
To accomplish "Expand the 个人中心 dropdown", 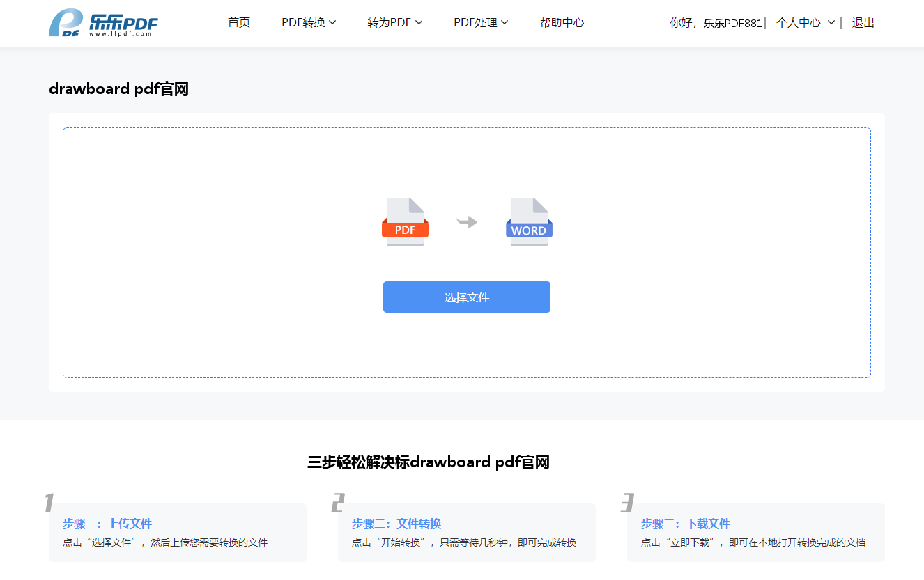I will [x=806, y=23].
